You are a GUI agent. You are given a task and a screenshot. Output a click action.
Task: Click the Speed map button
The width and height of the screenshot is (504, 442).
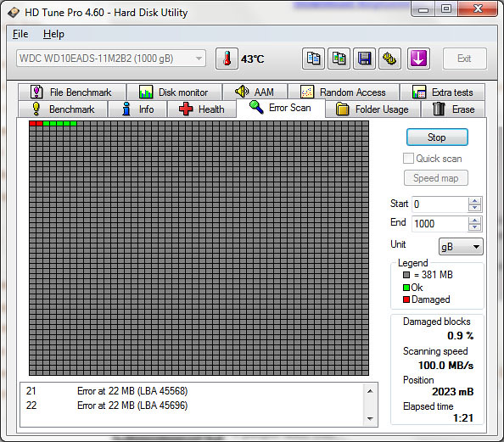[x=436, y=178]
